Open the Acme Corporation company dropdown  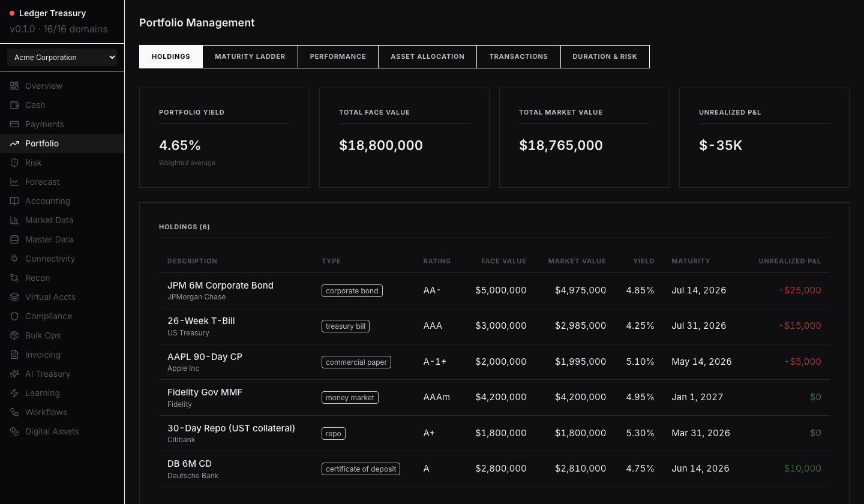(x=62, y=58)
